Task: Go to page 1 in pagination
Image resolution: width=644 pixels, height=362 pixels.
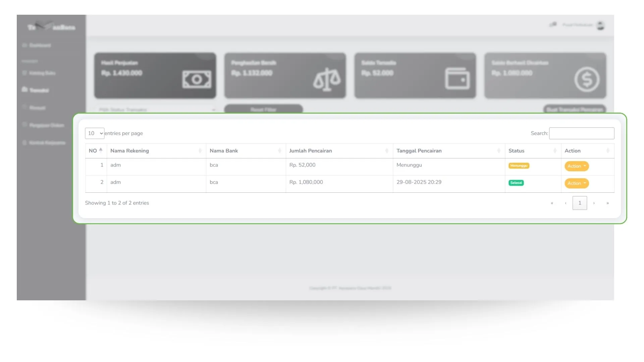Action: [x=579, y=203]
